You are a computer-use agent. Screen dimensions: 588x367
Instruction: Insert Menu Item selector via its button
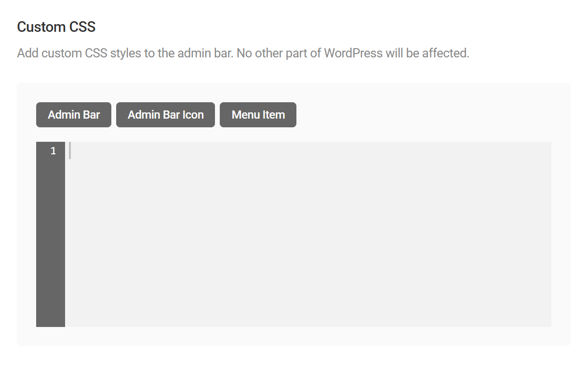click(x=258, y=114)
